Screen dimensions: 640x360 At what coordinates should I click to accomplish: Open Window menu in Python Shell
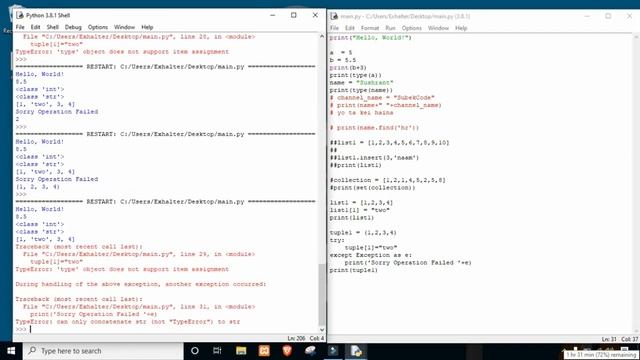tap(124, 27)
